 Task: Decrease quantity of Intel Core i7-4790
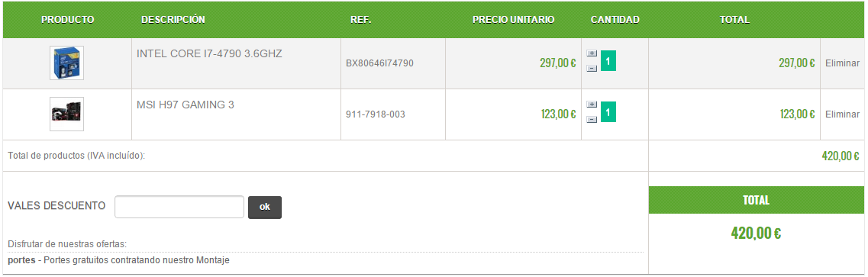[592, 68]
